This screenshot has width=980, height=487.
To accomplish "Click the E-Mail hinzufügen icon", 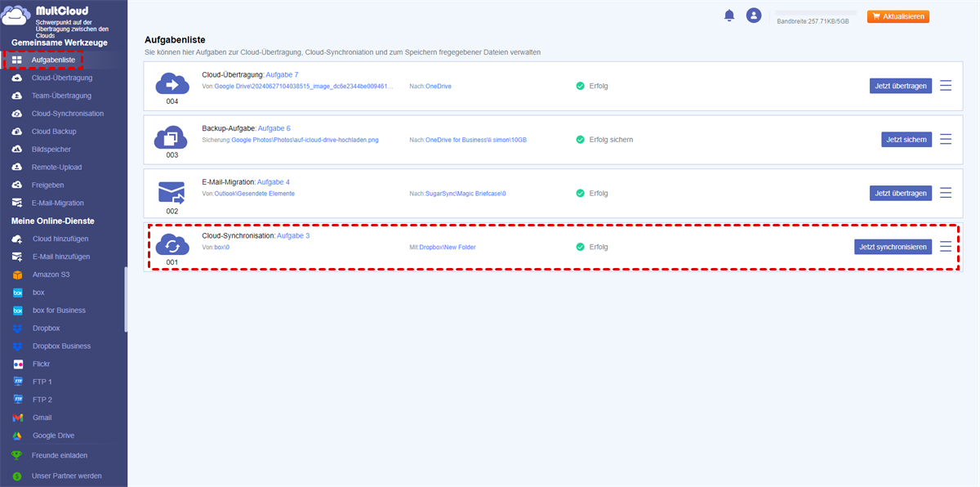I will click(x=17, y=257).
